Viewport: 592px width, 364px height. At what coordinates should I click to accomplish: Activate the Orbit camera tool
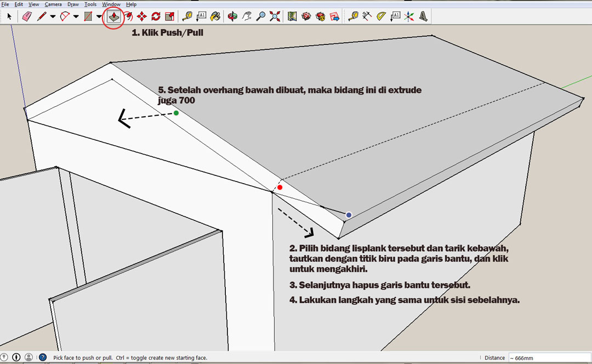[232, 16]
